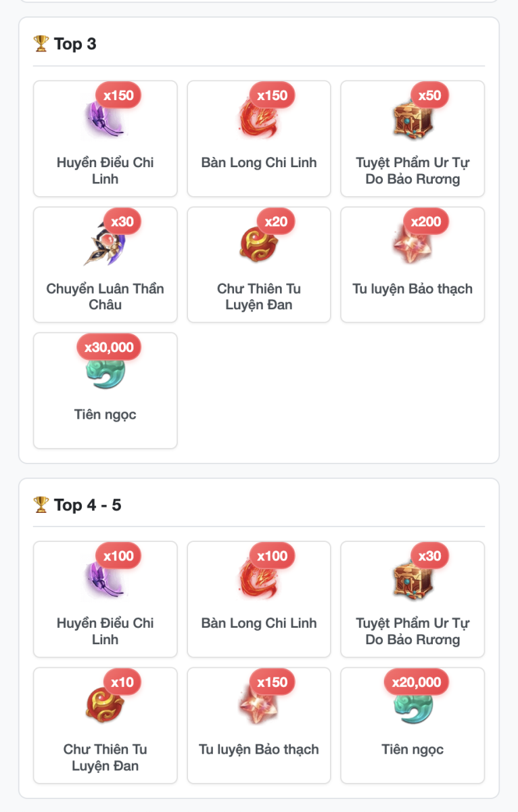Click the x20,000 quantity badge
This screenshot has height=812, width=518.
point(417,682)
